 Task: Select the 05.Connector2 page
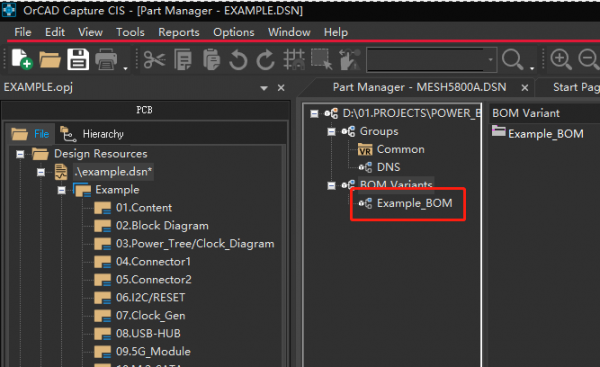[x=153, y=280]
